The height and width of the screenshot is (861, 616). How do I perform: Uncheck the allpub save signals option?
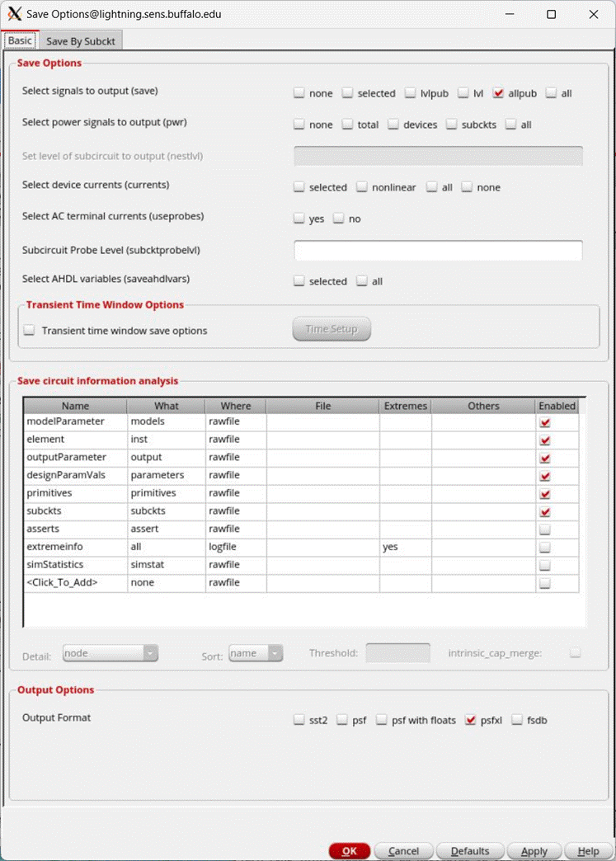click(498, 93)
